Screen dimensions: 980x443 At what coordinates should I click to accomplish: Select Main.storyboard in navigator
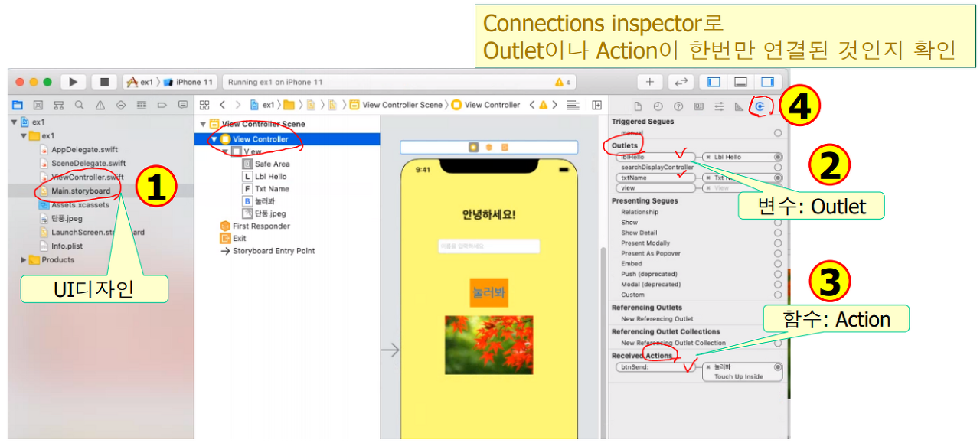point(80,191)
